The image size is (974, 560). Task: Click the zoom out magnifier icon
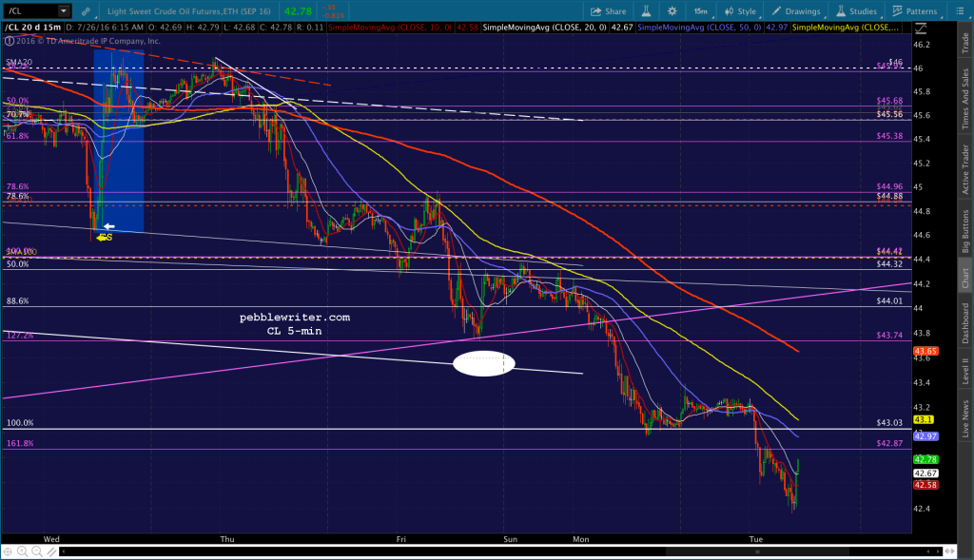coord(37,551)
